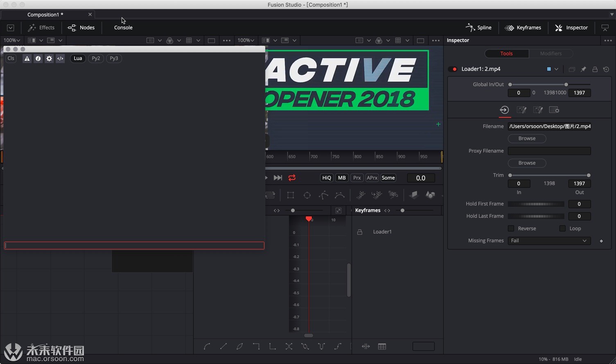The image size is (616, 364).
Task: Open left viewer 100% zoom dropdown
Action: (x=12, y=40)
